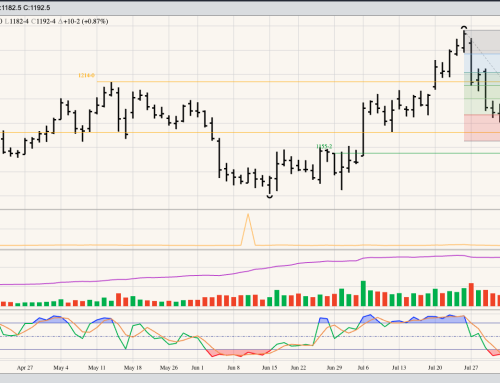Select the "Jun 15" date axis label
Viewport: 500px width, 383px height.
click(x=269, y=368)
